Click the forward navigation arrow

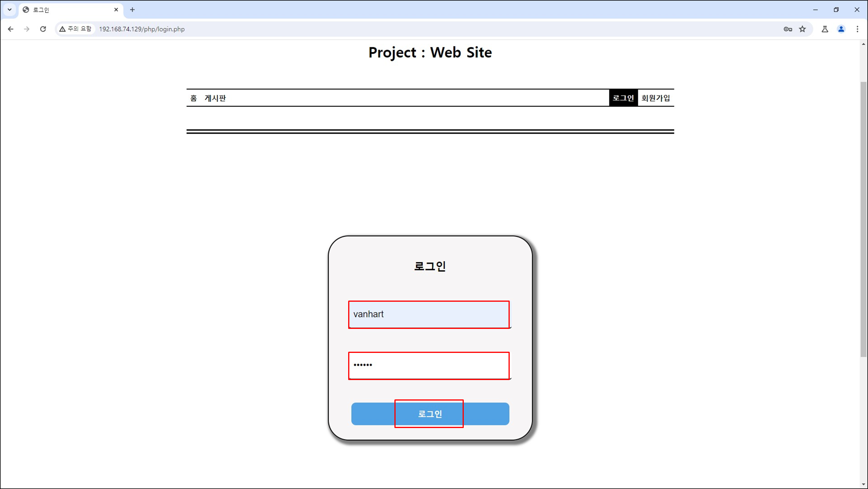(x=27, y=29)
